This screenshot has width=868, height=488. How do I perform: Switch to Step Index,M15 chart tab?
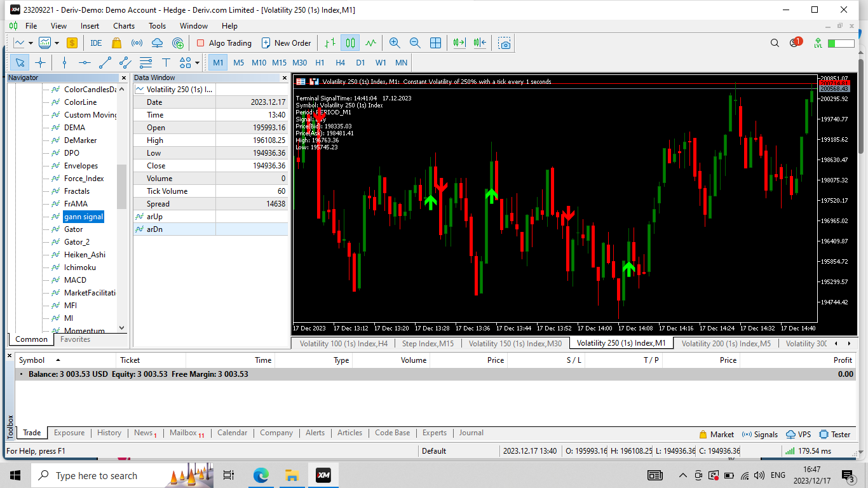coord(428,343)
